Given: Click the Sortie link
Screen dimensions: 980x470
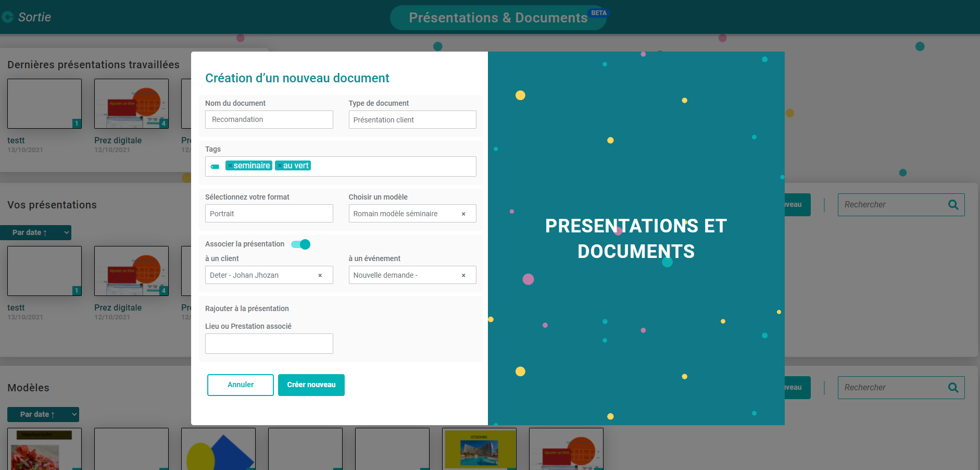Looking at the screenshot, I should [x=34, y=17].
